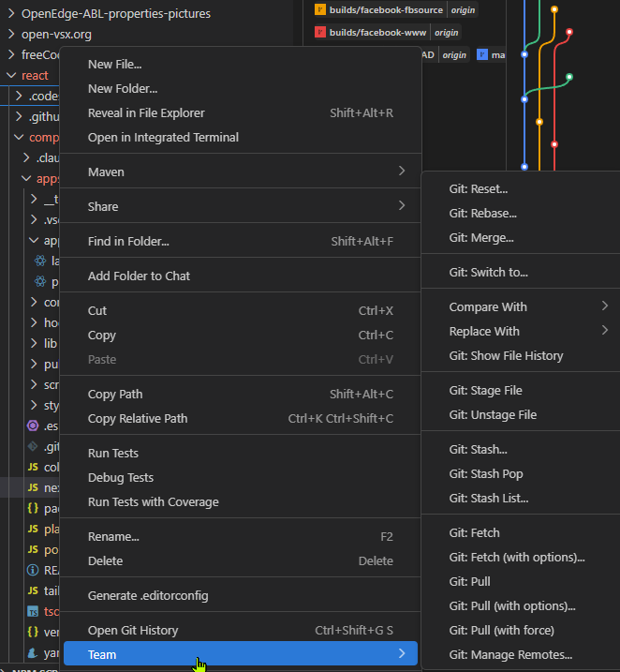Select Git: Reset... in submenu
620x672 pixels.
click(x=523, y=189)
